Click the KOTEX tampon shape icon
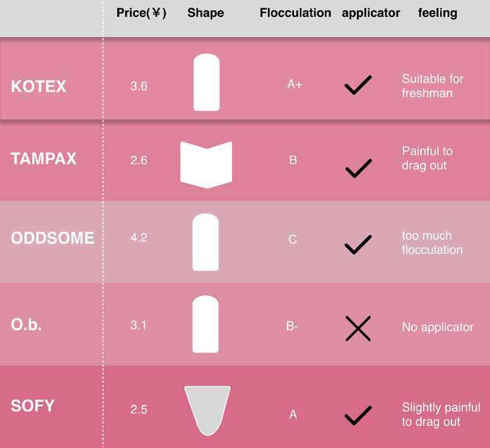This screenshot has width=490, height=448. tap(206, 83)
